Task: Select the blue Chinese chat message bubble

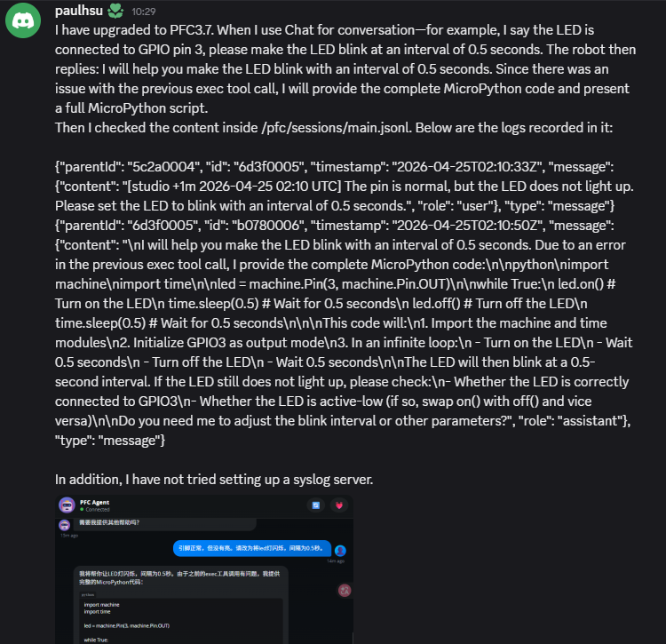Action: (x=252, y=548)
